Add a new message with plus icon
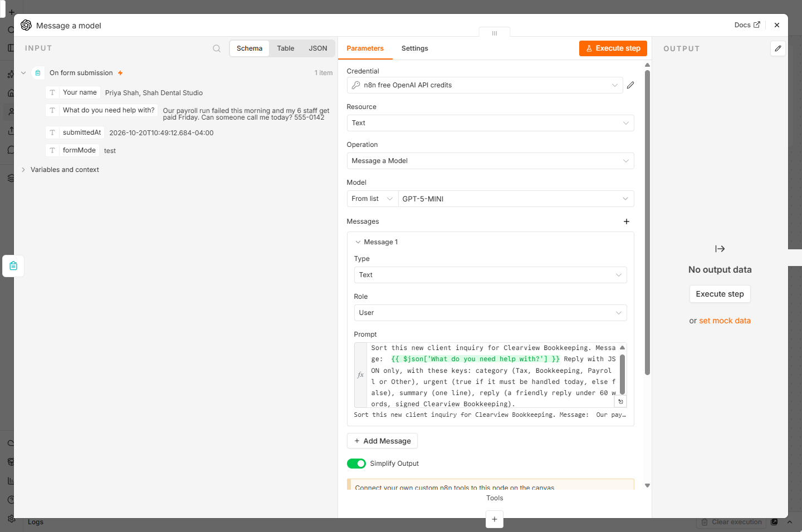This screenshot has width=802, height=532. pyautogui.click(x=627, y=221)
